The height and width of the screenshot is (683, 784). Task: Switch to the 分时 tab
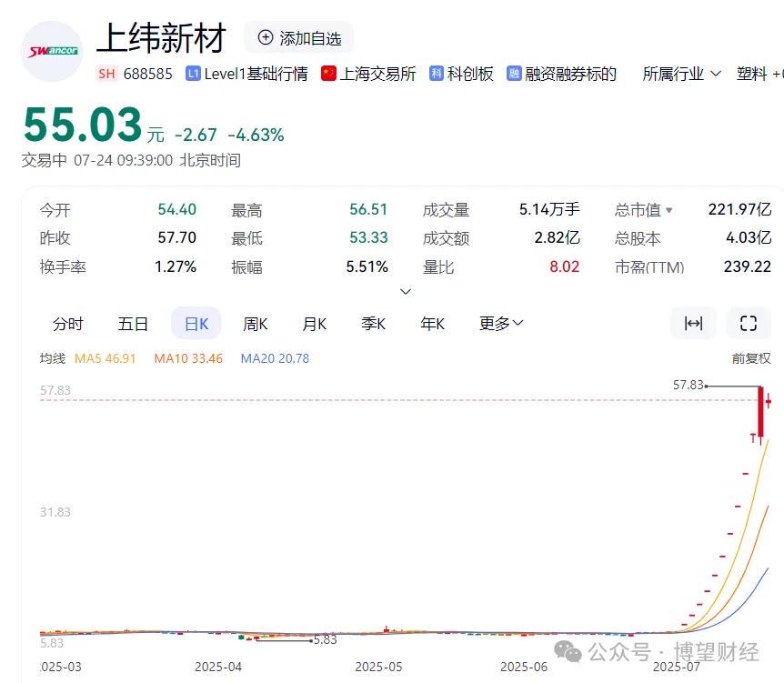tap(68, 324)
